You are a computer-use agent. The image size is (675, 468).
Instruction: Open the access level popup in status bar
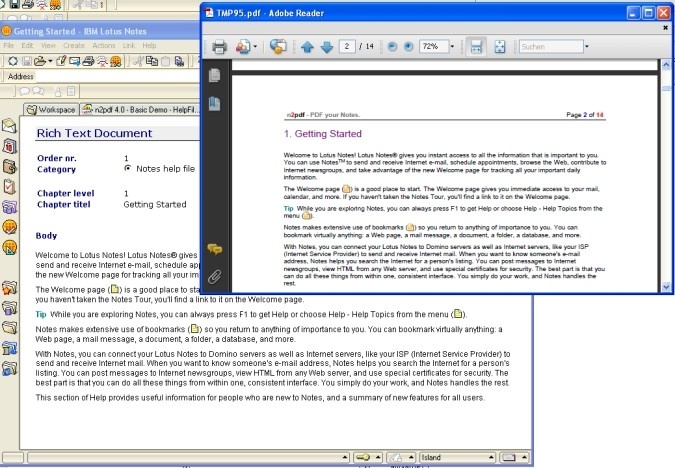[401, 457]
